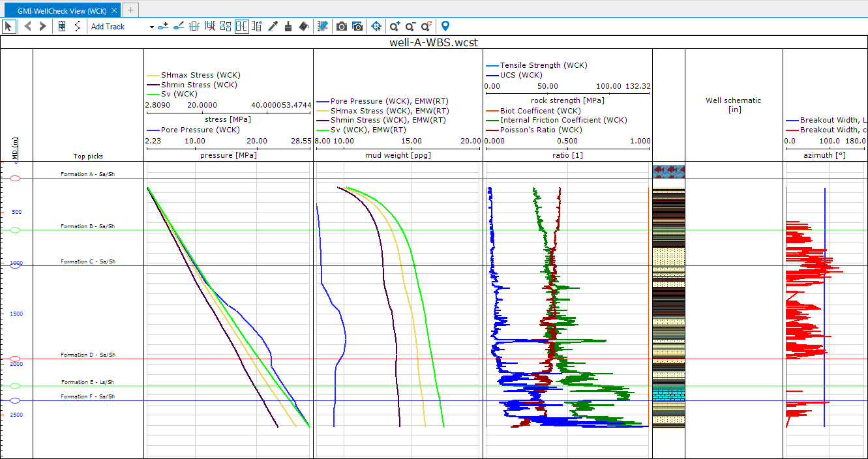Click the forward navigation arrow
The height and width of the screenshot is (459, 868).
tap(43, 27)
